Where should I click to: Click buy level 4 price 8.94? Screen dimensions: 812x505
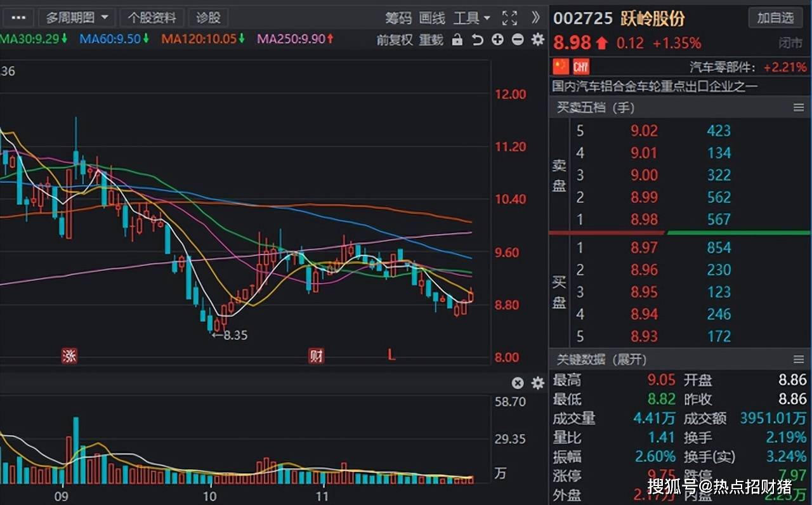[644, 314]
